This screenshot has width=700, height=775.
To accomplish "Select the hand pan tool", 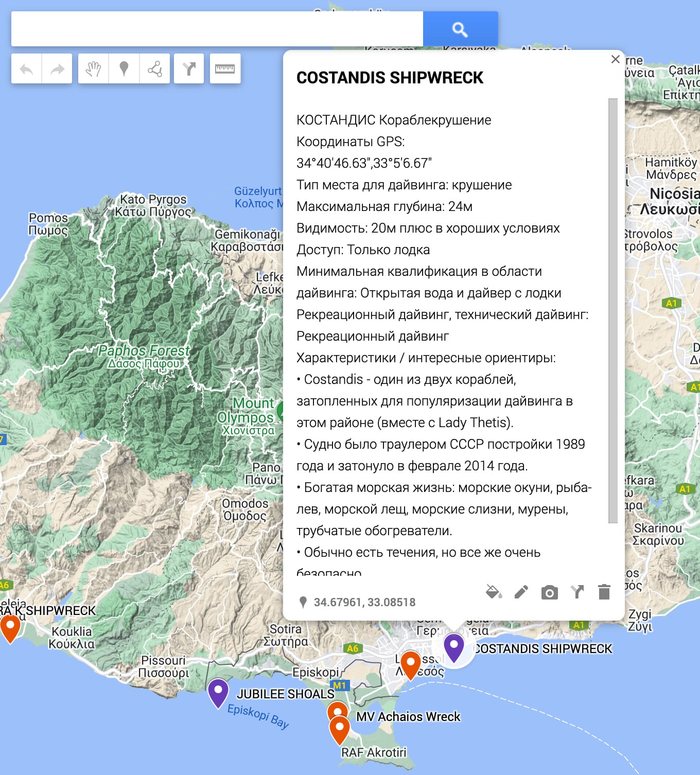I will tap(93, 69).
